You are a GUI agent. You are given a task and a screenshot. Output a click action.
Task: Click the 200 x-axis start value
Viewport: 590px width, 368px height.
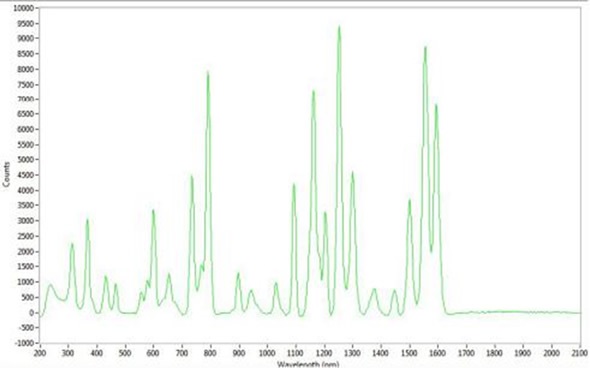coord(40,353)
